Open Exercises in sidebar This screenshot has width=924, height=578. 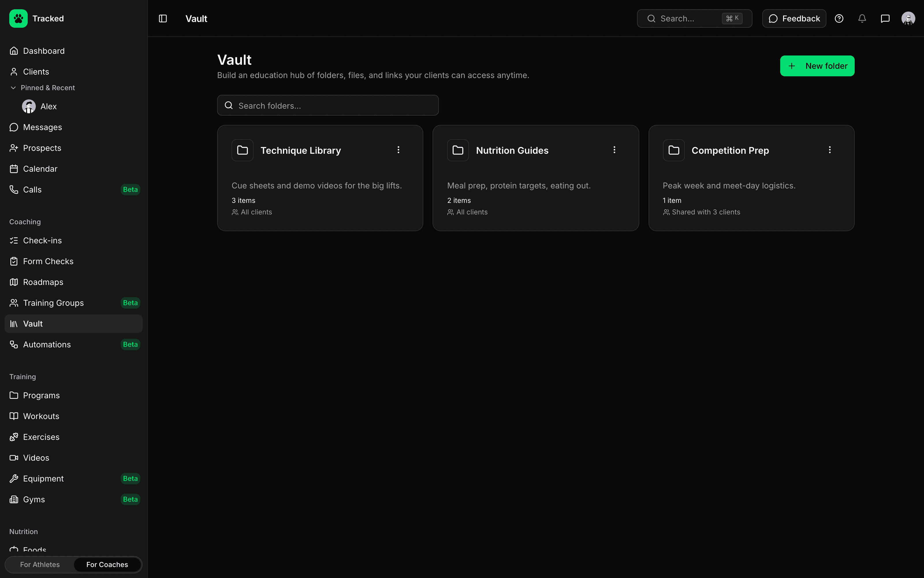click(x=73, y=437)
